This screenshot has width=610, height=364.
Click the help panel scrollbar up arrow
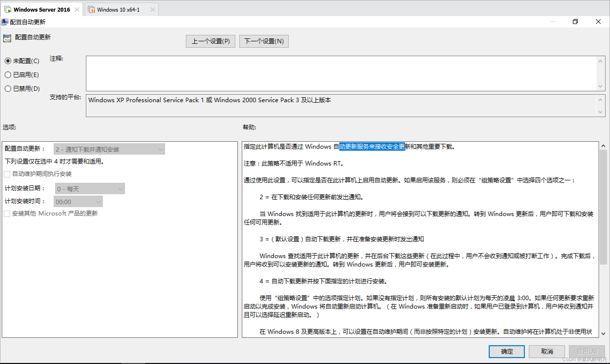(603, 146)
